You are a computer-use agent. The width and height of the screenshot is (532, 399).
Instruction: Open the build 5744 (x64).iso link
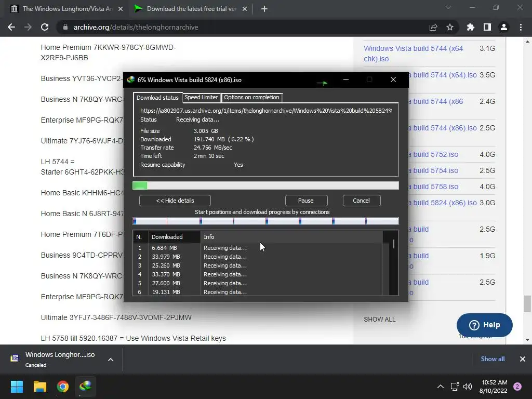pos(443,75)
